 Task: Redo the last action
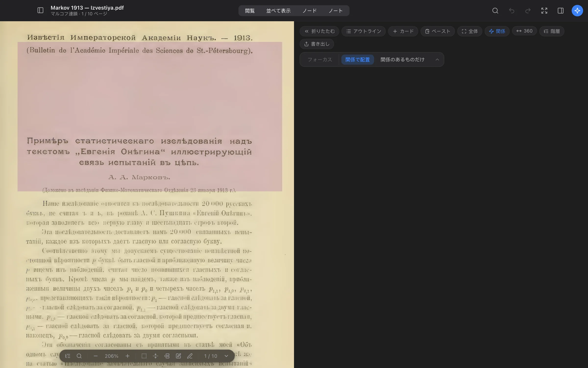tap(528, 11)
